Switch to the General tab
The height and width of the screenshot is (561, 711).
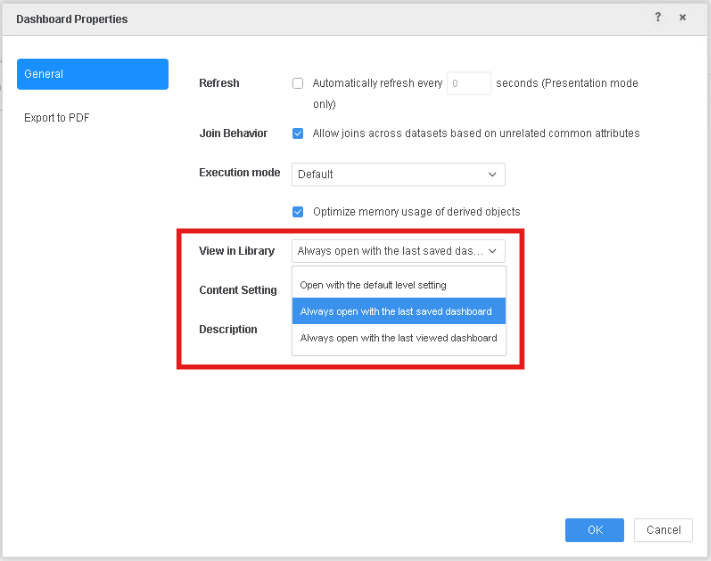click(x=93, y=74)
